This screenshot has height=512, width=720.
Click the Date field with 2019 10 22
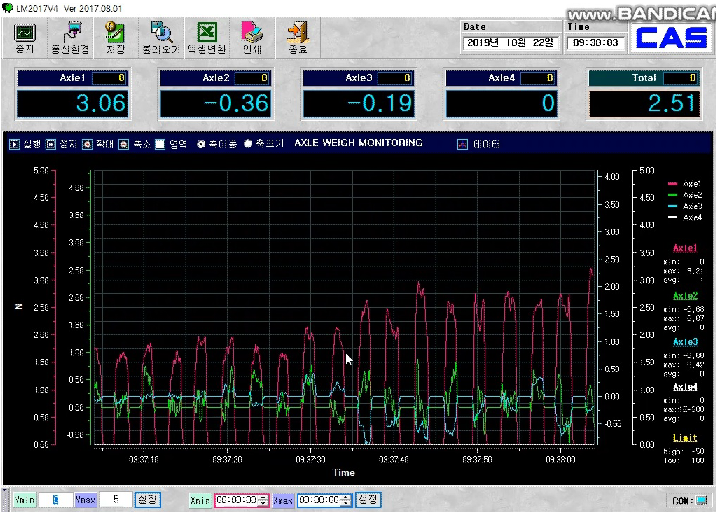[511, 43]
